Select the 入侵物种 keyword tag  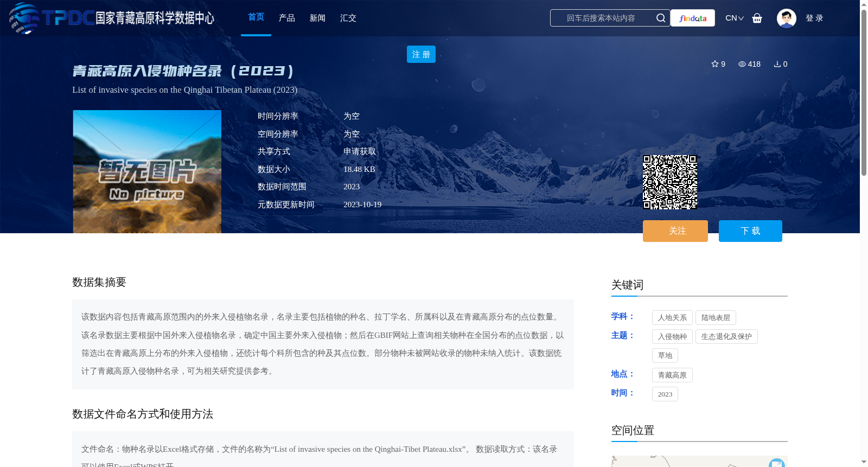[x=672, y=337]
